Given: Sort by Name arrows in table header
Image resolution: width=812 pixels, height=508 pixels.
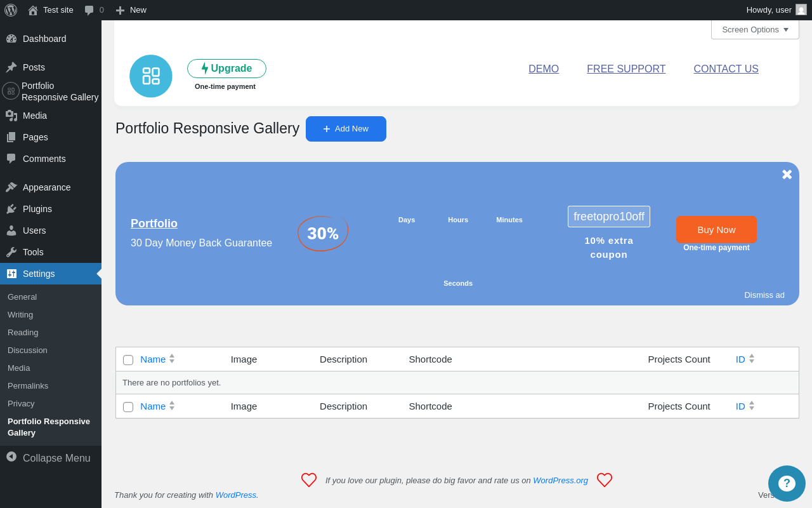Looking at the screenshot, I should point(172,359).
